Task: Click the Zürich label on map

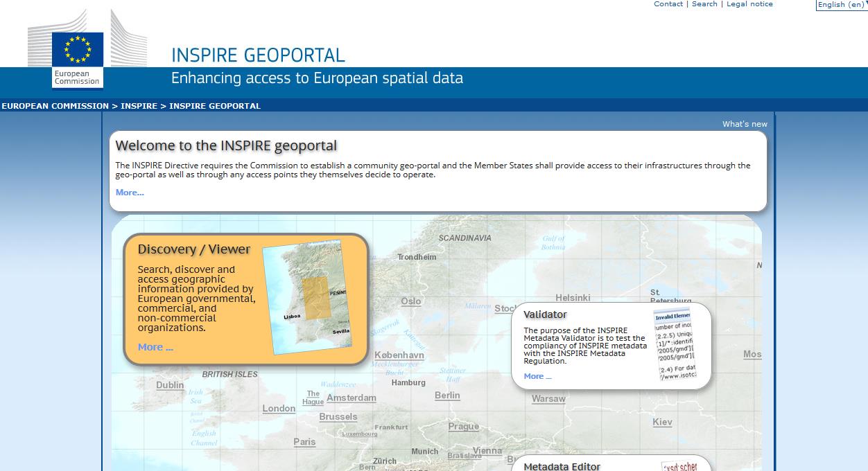Action: tap(385, 461)
